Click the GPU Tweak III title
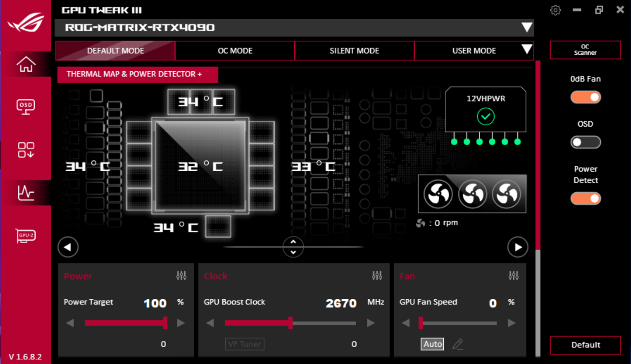The image size is (631, 364). 101,10
